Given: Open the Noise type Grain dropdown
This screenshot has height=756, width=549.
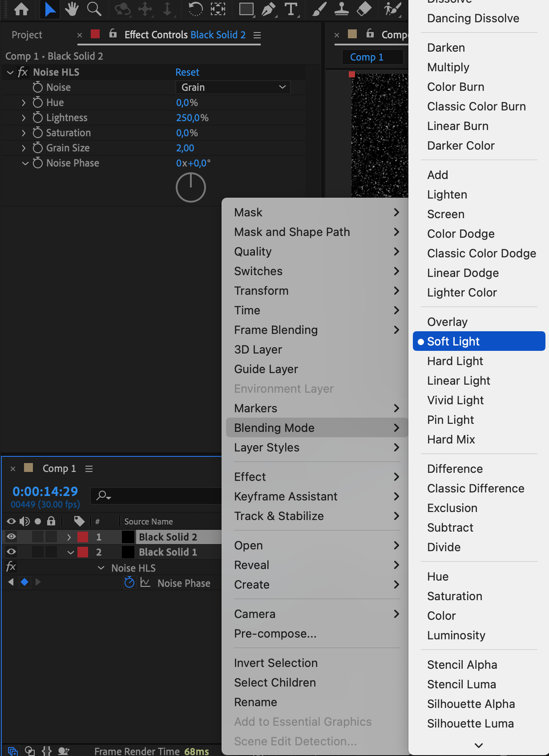Looking at the screenshot, I should coord(233,87).
